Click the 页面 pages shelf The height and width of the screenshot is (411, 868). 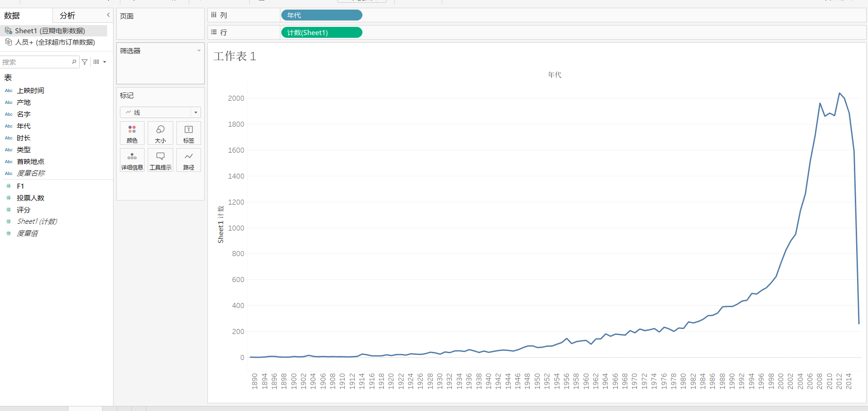click(x=160, y=24)
